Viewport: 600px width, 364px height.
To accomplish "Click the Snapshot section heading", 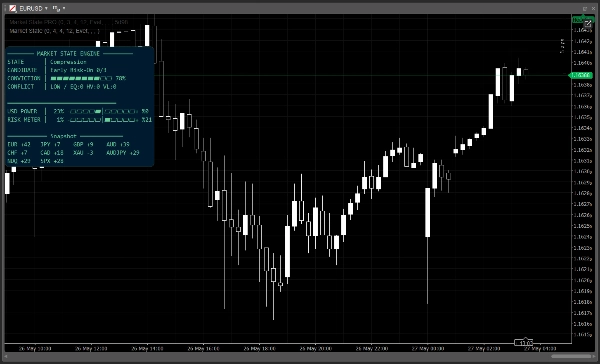I will [x=64, y=136].
